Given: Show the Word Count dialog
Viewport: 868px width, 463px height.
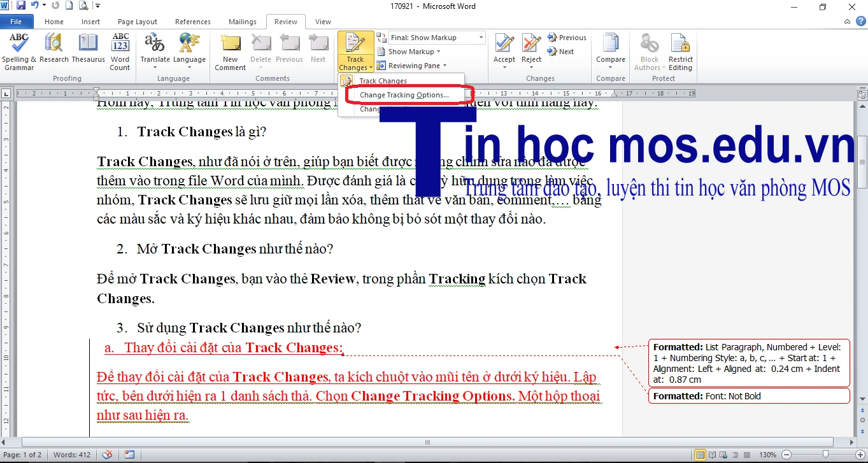Looking at the screenshot, I should (120, 52).
